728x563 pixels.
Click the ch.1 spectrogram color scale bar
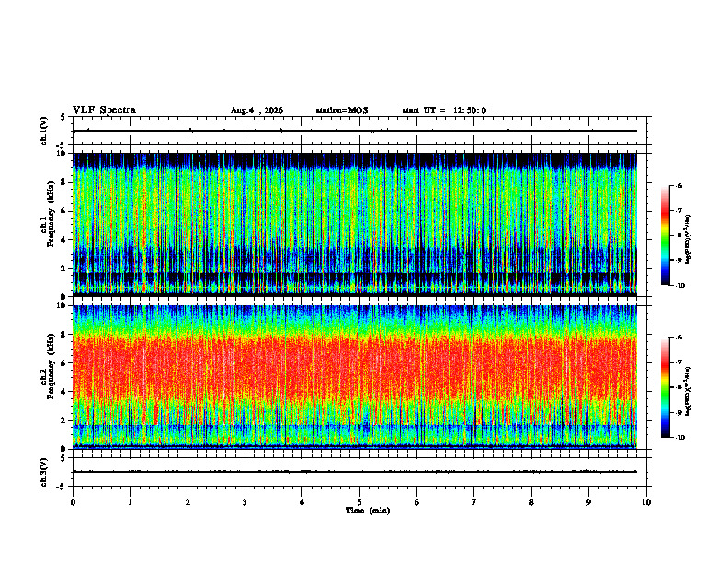[x=665, y=236]
